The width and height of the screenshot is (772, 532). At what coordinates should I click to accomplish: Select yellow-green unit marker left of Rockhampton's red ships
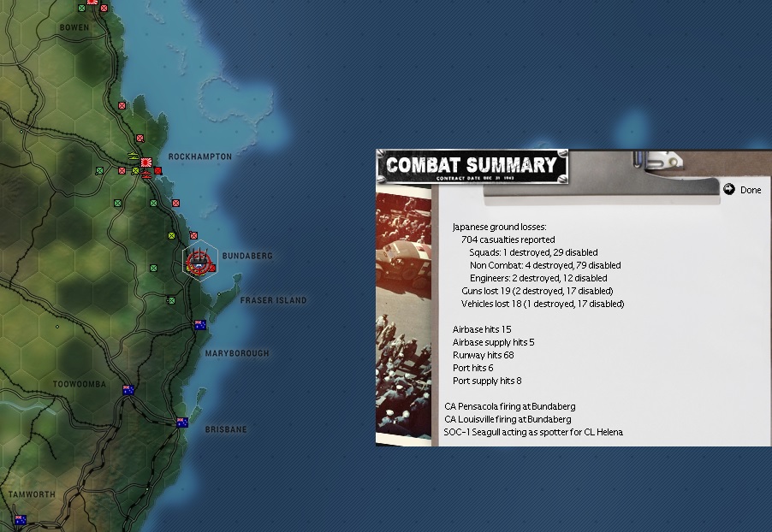click(135, 171)
